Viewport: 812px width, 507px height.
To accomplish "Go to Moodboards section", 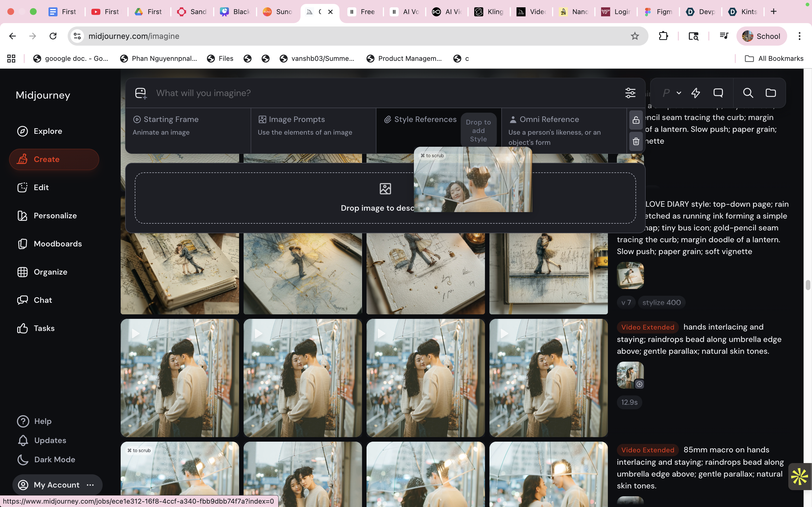I will 58,244.
